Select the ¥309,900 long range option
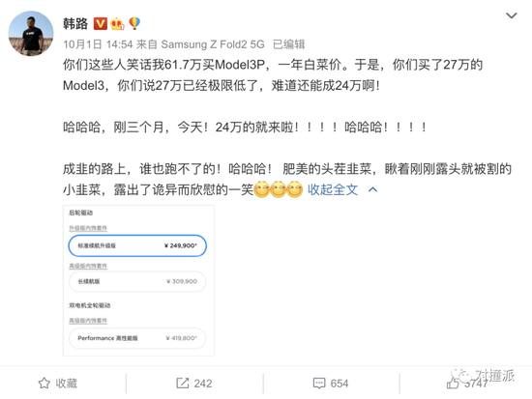532x399 pixels. [x=137, y=281]
